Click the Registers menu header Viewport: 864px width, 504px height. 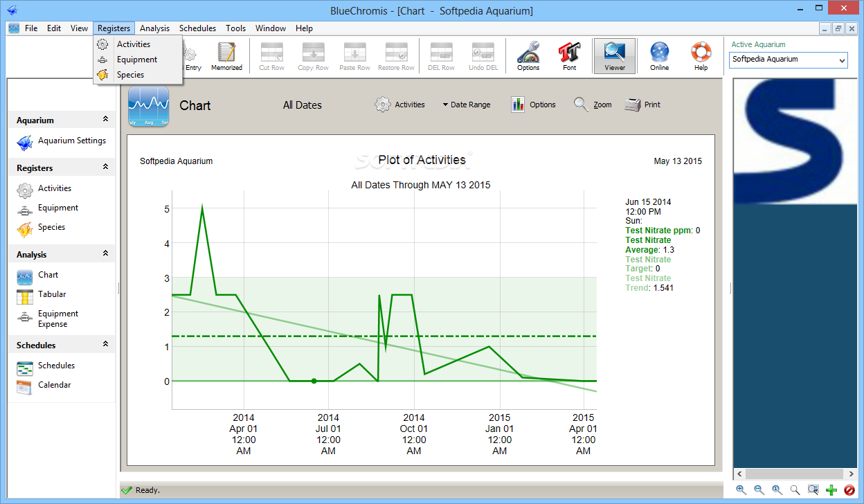pos(114,28)
